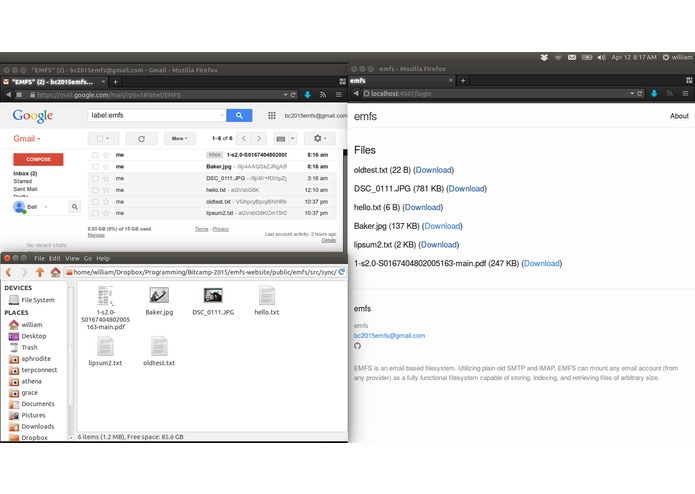Image resolution: width=695 pixels, height=494 pixels.
Task: Open View menu in file manager
Action: tap(72, 258)
